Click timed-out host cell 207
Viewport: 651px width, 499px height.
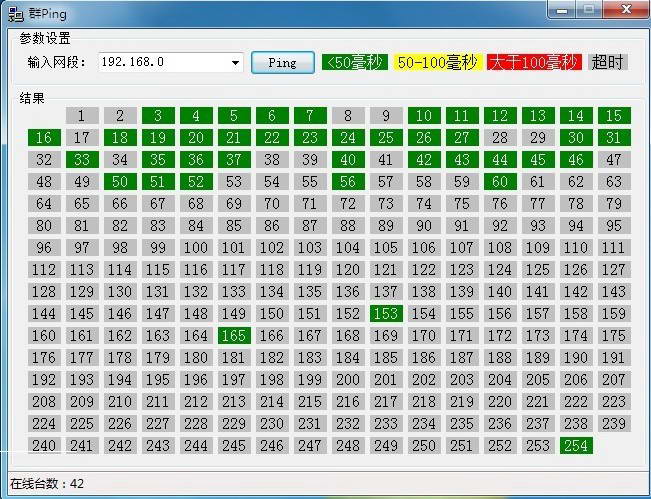[x=614, y=380]
